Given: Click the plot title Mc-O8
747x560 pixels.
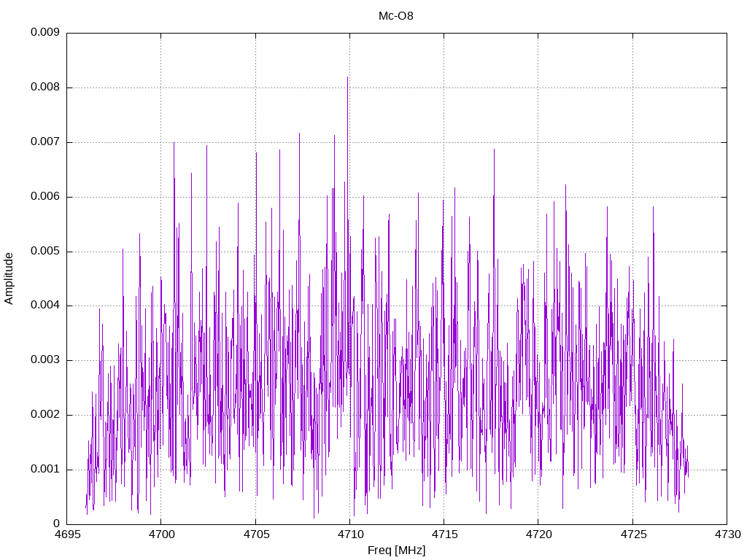Looking at the screenshot, I should 396,16.
